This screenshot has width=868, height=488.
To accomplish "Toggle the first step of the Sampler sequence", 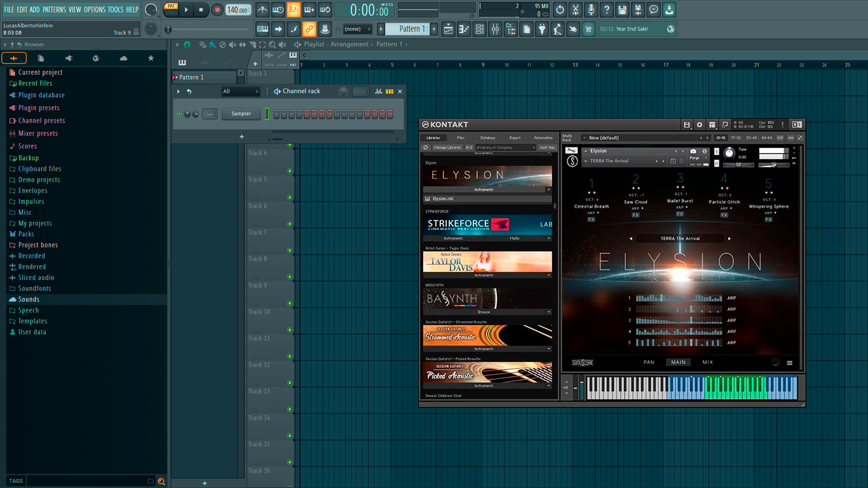I will pyautogui.click(x=276, y=114).
